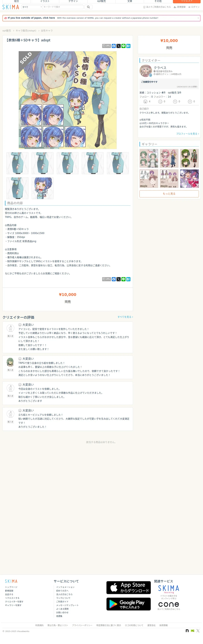Go to 女性キャラ breadcrumb
The height and width of the screenshot is (644, 203).
pyautogui.click(x=47, y=30)
